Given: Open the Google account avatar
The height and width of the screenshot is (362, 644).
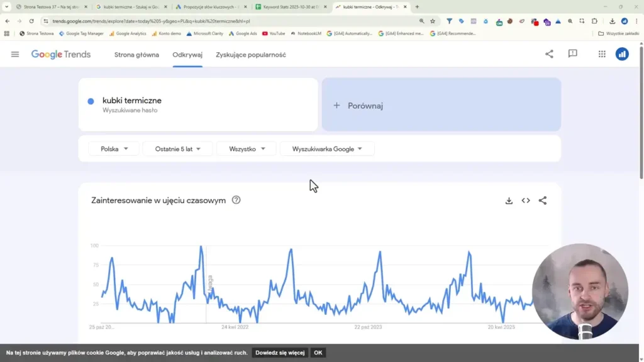Looking at the screenshot, I should point(622,54).
